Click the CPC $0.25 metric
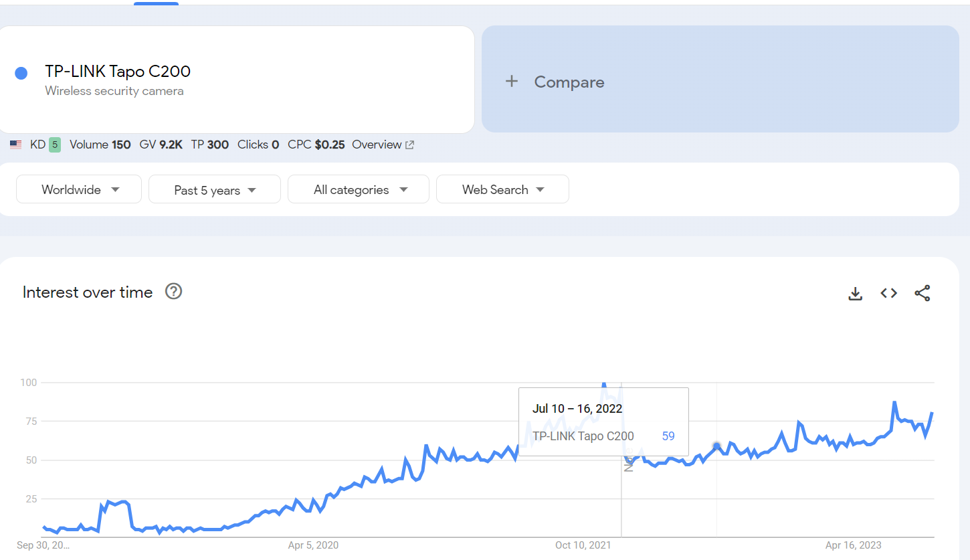The height and width of the screenshot is (560, 970). [316, 145]
